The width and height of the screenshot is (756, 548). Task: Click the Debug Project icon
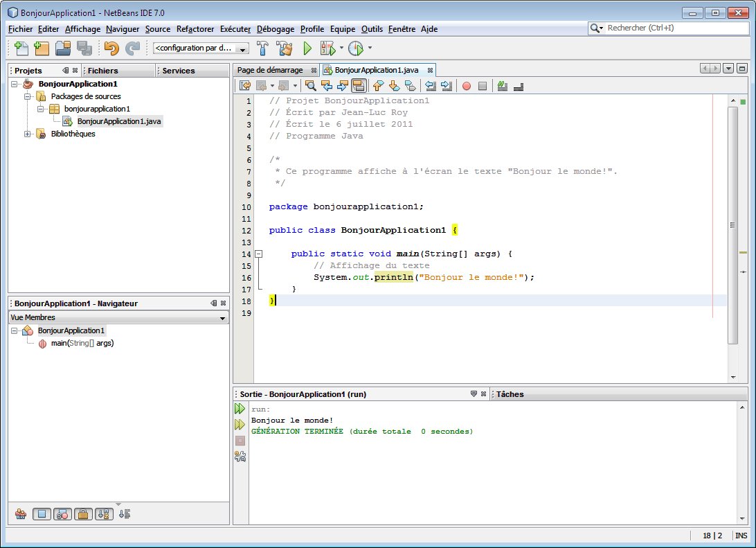pos(328,48)
